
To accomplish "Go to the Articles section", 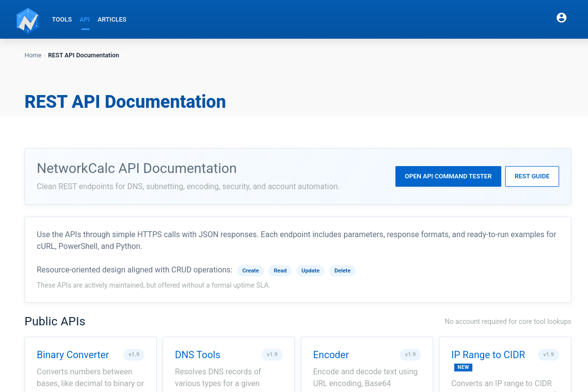I will (x=112, y=20).
